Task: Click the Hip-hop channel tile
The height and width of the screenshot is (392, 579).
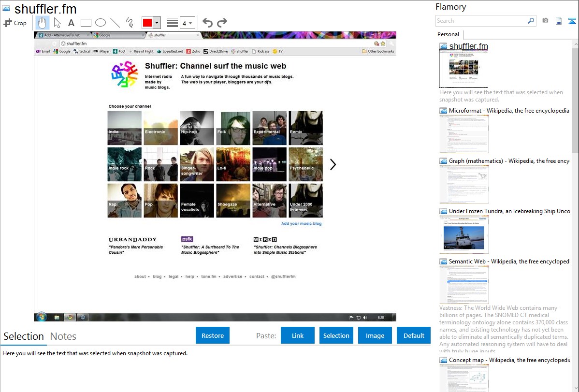Action: (x=197, y=128)
